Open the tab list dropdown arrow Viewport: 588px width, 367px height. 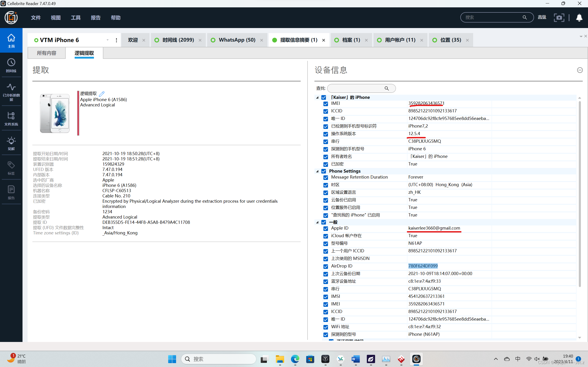(x=581, y=36)
